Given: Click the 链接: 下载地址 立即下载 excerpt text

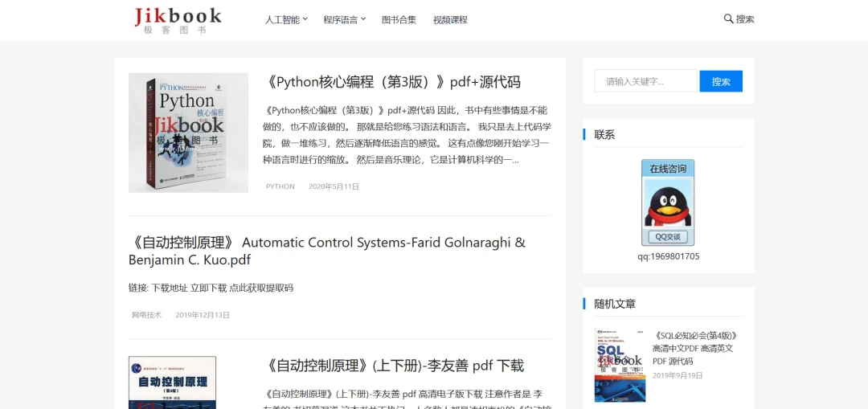Looking at the screenshot, I should [x=211, y=288].
